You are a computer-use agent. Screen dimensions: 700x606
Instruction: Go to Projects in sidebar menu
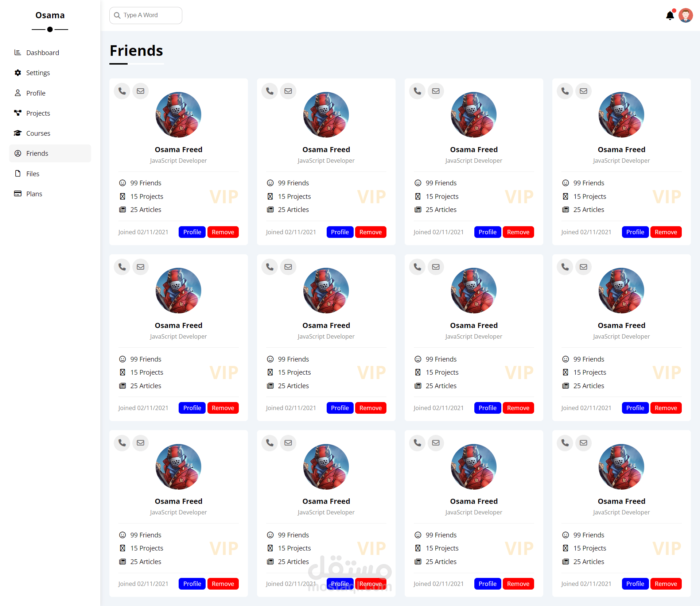tap(38, 113)
